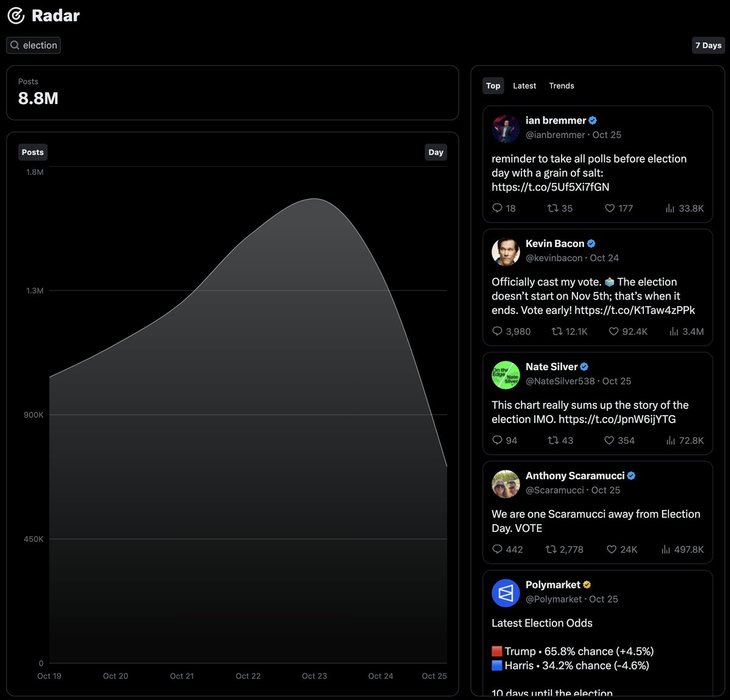Screen dimensions: 730x700
Task: Click the search magnifier icon
Action: [15, 45]
